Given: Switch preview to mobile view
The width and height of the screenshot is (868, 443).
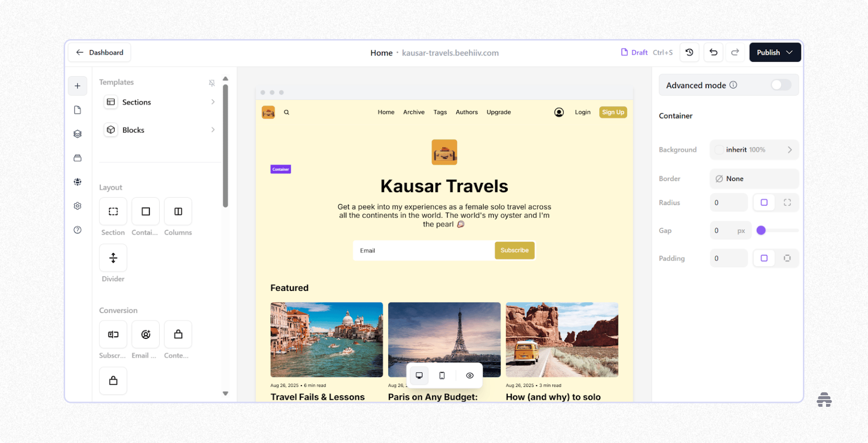Looking at the screenshot, I should tap(442, 375).
